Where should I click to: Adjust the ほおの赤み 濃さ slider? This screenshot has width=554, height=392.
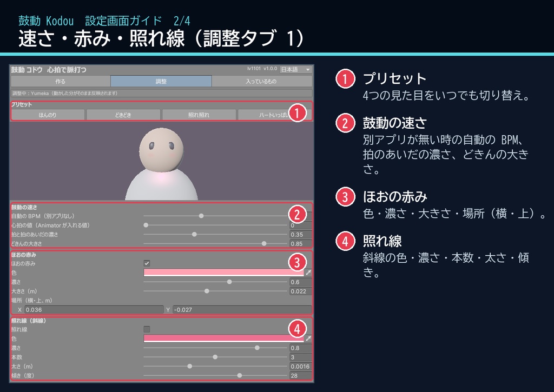click(x=215, y=282)
